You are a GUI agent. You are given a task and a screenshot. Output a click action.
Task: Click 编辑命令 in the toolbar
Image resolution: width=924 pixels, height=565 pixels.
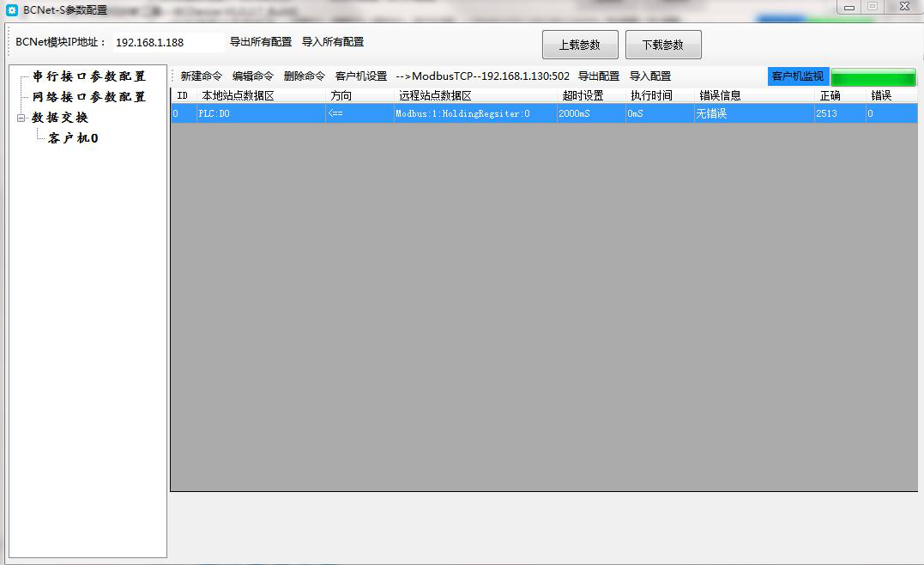pyautogui.click(x=253, y=76)
